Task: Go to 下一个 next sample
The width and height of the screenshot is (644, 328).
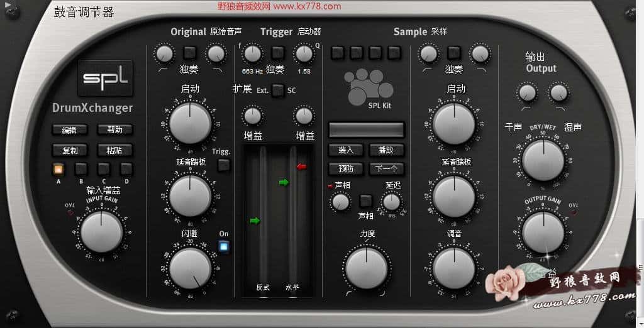Action: tap(386, 169)
